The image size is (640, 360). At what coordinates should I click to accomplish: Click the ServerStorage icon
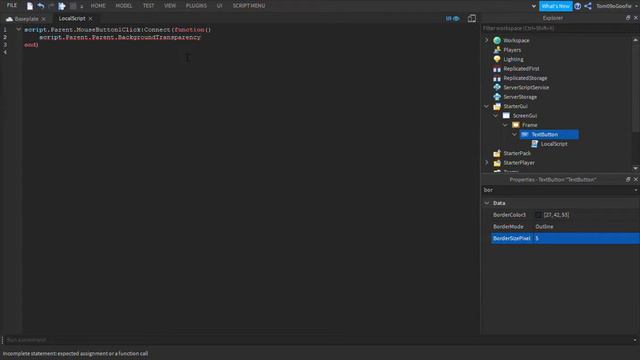point(497,97)
